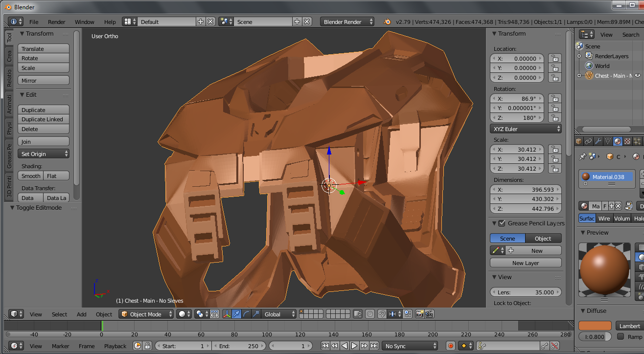
Task: Open the Texture properties tab checker icon
Action: (627, 141)
